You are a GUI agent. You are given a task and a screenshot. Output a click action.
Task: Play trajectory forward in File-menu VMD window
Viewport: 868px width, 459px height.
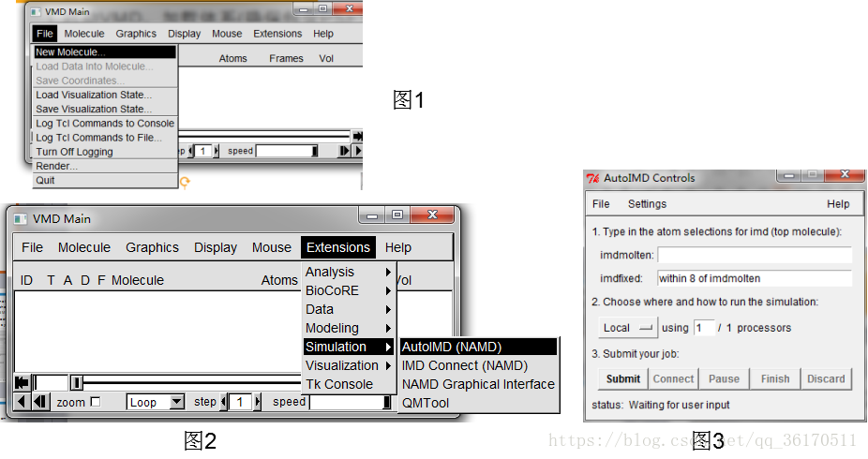(358, 151)
